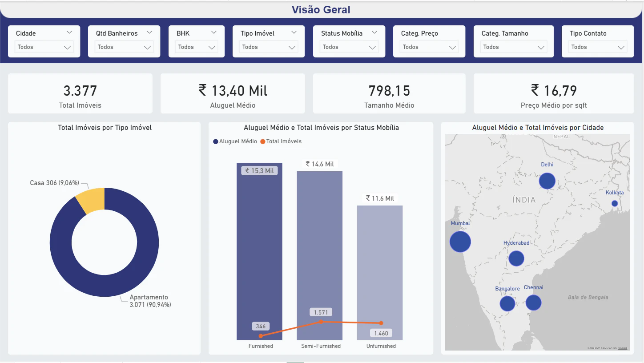Click the ÍNDIA country label on the map
Viewport: 644px width, 363px height.
click(x=524, y=200)
